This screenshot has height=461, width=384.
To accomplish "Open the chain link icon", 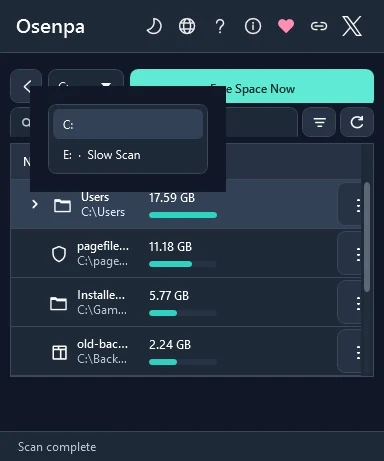I will point(319,26).
